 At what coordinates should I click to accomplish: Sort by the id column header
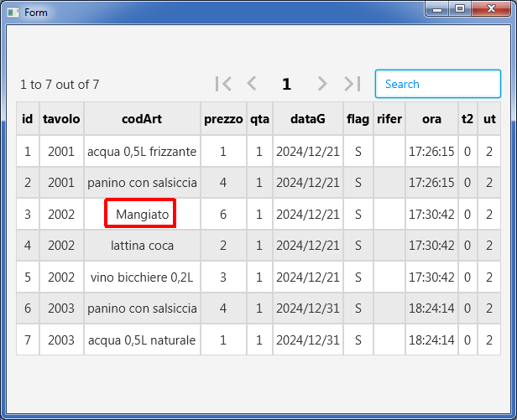point(28,118)
